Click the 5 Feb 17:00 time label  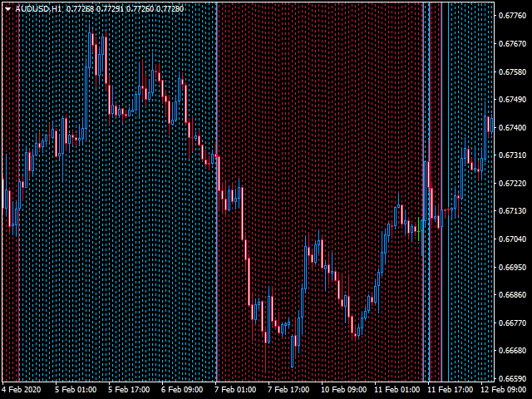click(129, 390)
